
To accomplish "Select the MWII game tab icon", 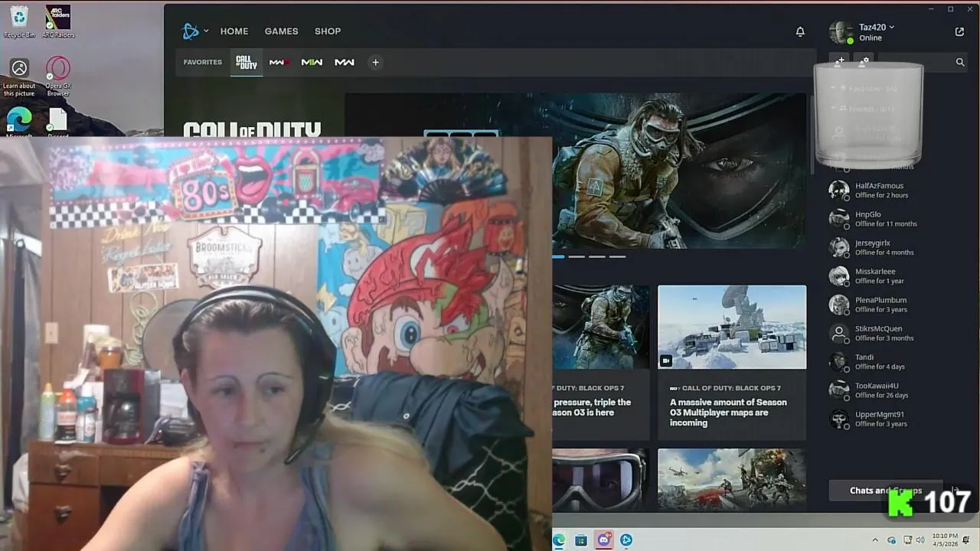I will (x=312, y=62).
